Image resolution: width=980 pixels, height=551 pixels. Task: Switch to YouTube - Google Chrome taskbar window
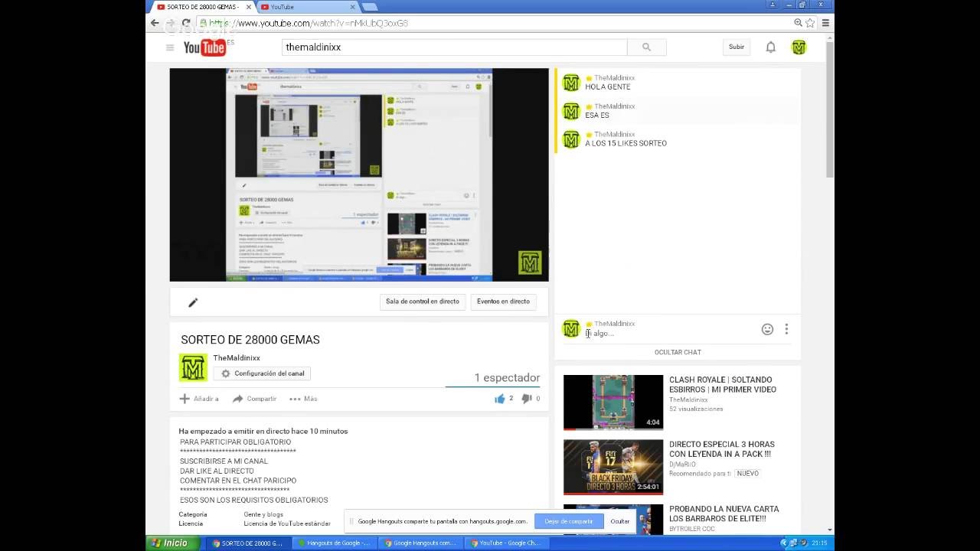pyautogui.click(x=507, y=543)
